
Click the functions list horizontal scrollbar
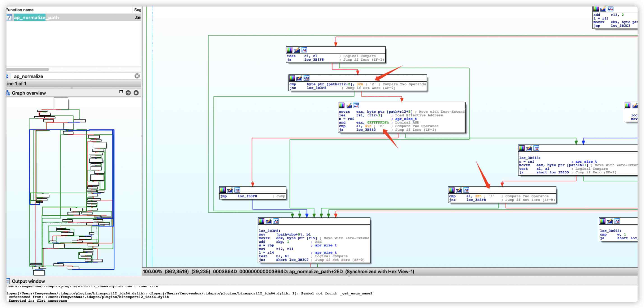[x=28, y=69]
